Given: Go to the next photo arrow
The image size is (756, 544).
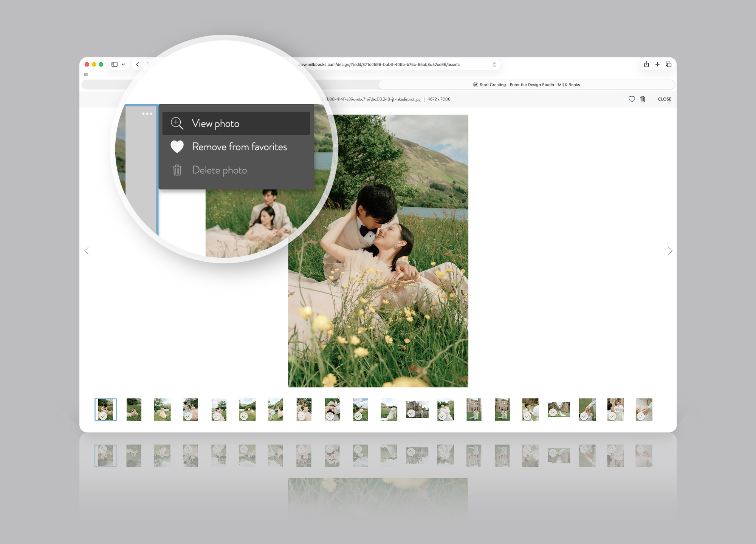Looking at the screenshot, I should 670,251.
